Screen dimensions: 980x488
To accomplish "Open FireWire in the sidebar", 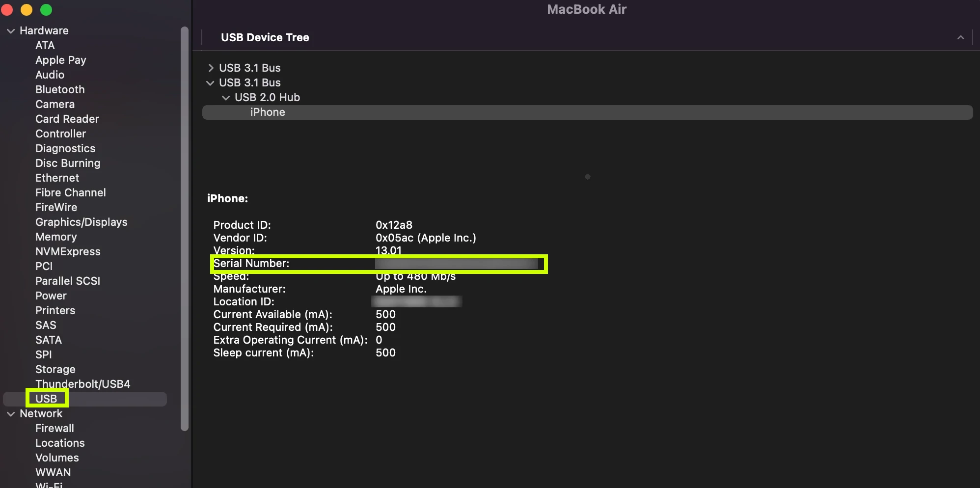I will (56, 207).
